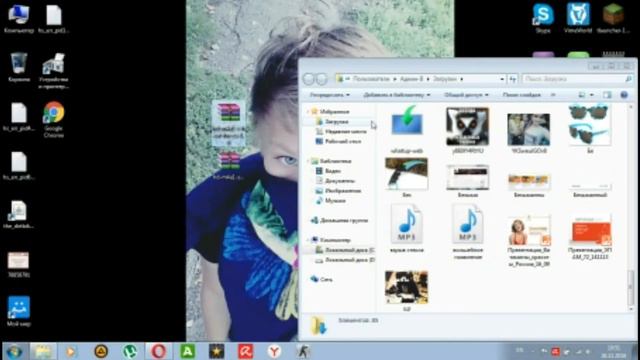Open the Добавить в библиотеку dropdown
This screenshot has height=360, width=640.
tap(397, 95)
